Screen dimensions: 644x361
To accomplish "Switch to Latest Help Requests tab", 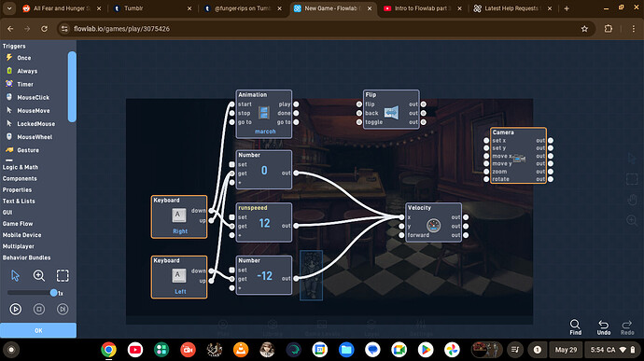I will pyautogui.click(x=512, y=8).
